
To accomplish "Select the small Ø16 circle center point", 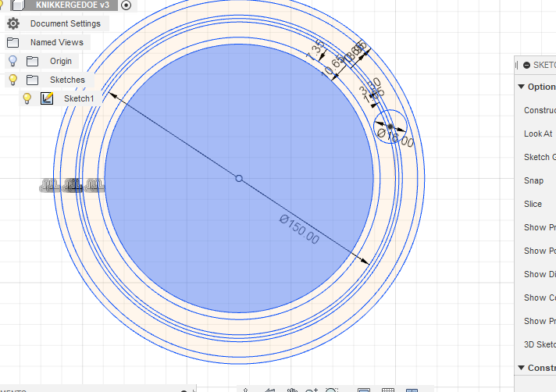I will 390,127.
